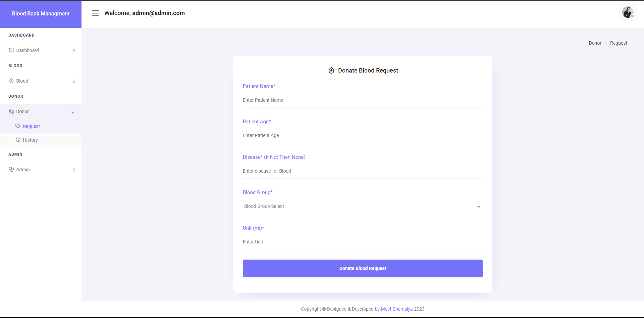Viewport: 644px width, 318px height.
Task: Click the Blood drop sidebar icon
Action: [11, 81]
